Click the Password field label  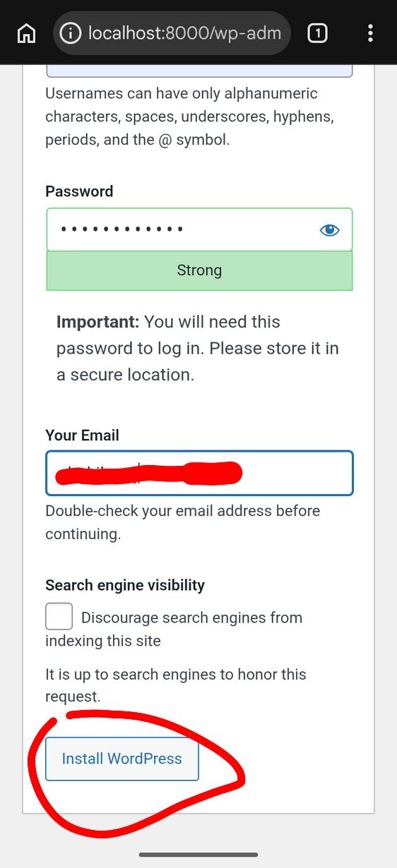pos(79,191)
